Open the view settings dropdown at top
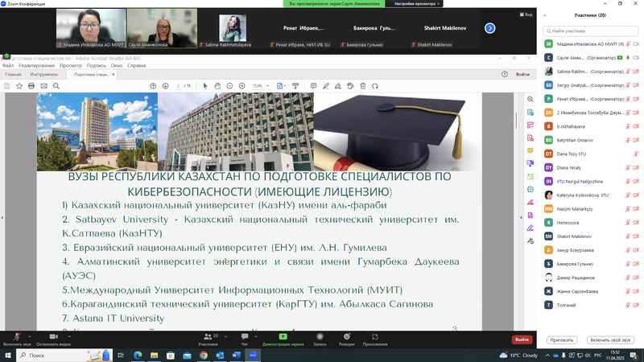The width and height of the screenshot is (644, 362). [x=417, y=4]
